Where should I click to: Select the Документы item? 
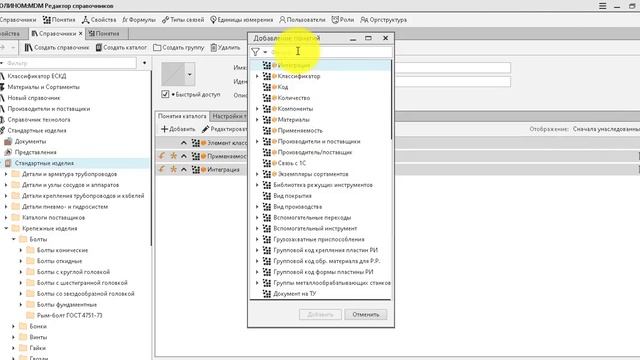(30, 141)
